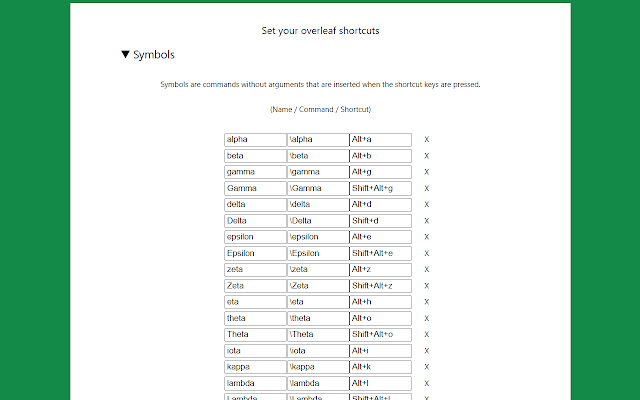Screen dimensions: 640x400
Task: Remove the beta shortcut row
Action: [427, 156]
